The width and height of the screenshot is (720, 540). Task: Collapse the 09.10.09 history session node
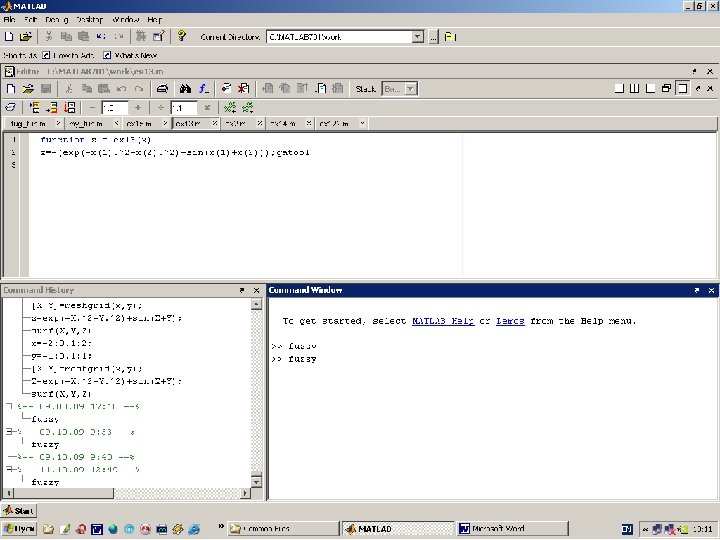coord(7,432)
